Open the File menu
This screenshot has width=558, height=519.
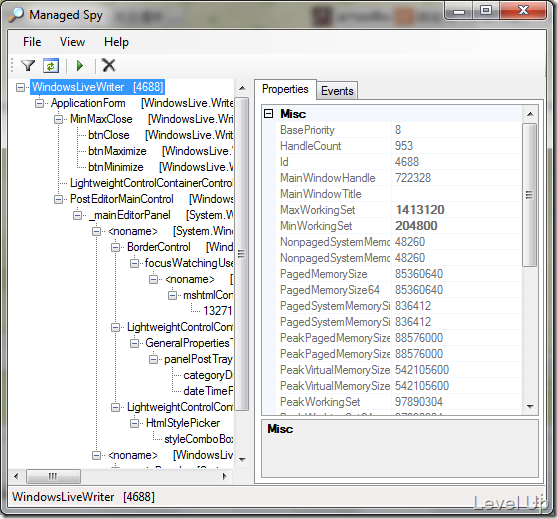tap(32, 42)
